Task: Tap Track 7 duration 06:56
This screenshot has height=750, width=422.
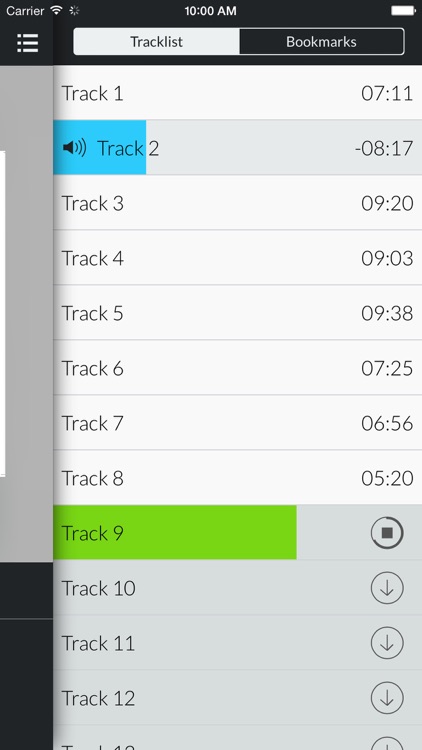Action: click(387, 423)
